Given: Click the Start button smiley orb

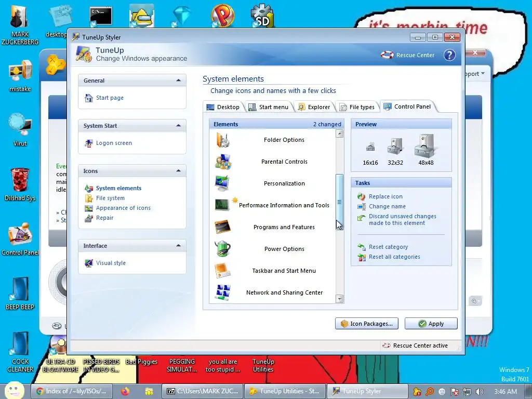Looking at the screenshot, I should pyautogui.click(x=14, y=391).
